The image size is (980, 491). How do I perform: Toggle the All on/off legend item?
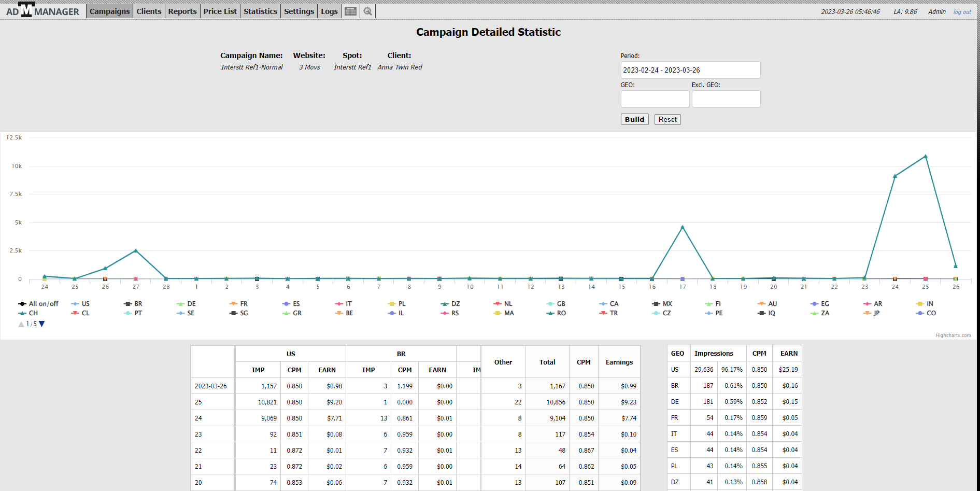coord(43,304)
